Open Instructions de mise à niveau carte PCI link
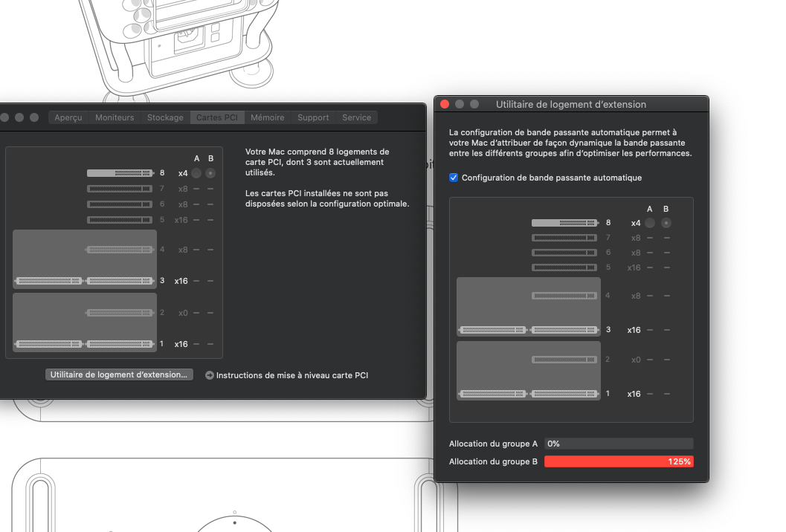Image resolution: width=786 pixels, height=532 pixels. tap(291, 375)
